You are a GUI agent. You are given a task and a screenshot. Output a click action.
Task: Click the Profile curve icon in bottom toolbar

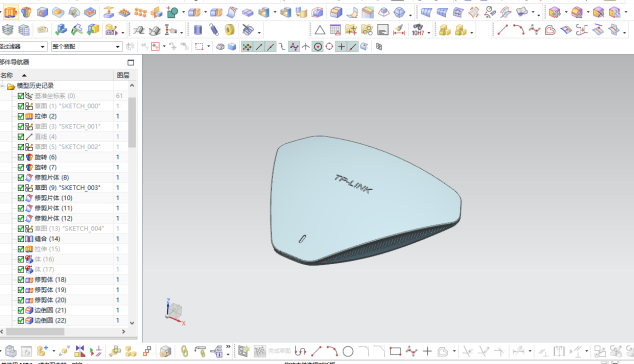(300, 351)
